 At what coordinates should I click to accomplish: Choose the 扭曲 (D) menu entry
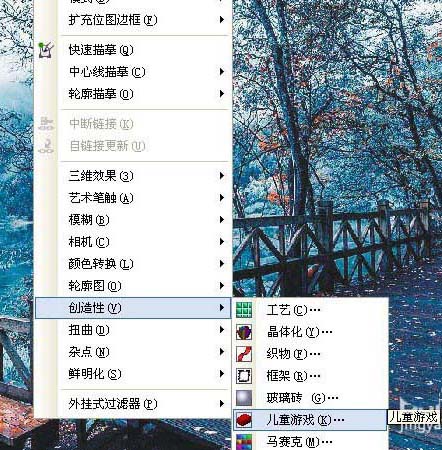point(133,330)
